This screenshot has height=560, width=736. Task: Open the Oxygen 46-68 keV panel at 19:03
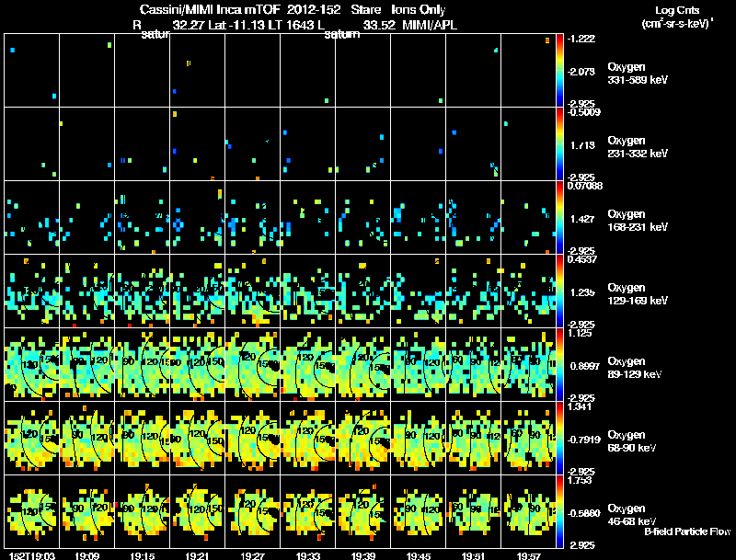tap(32, 512)
